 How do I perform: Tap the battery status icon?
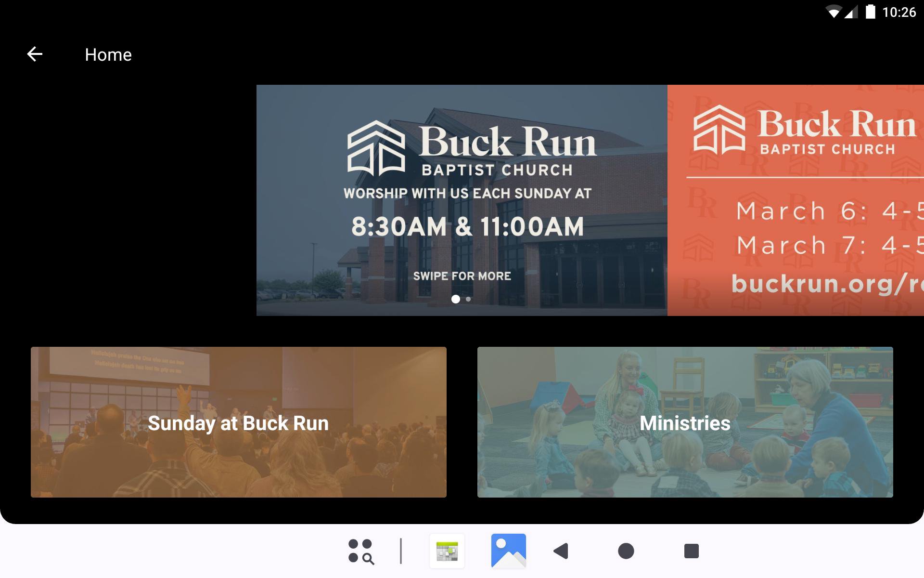pos(870,12)
